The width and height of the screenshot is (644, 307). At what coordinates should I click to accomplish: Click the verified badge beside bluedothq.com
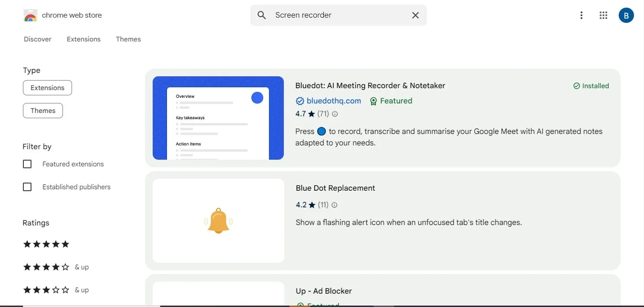pyautogui.click(x=300, y=101)
